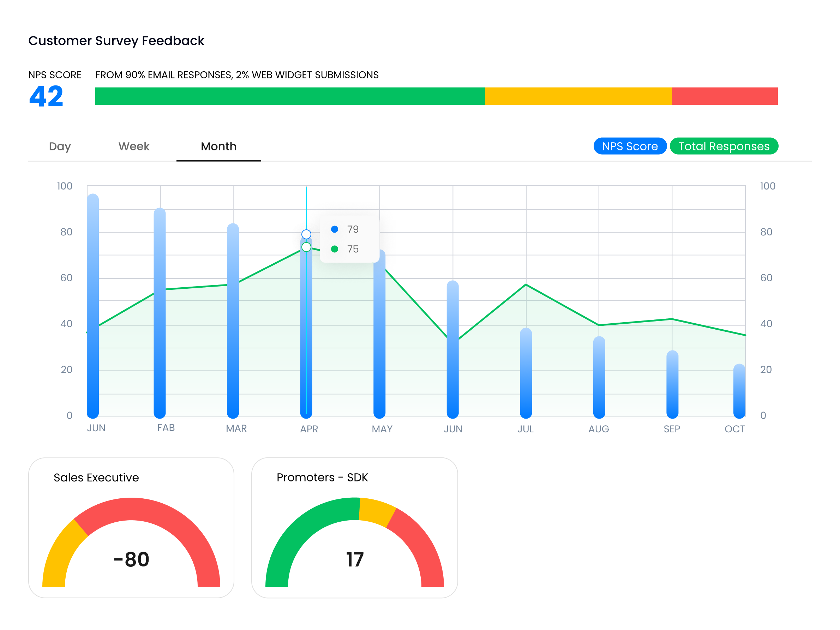Click the Customer Survey Feedback heading
The image size is (840, 630).
(x=116, y=41)
